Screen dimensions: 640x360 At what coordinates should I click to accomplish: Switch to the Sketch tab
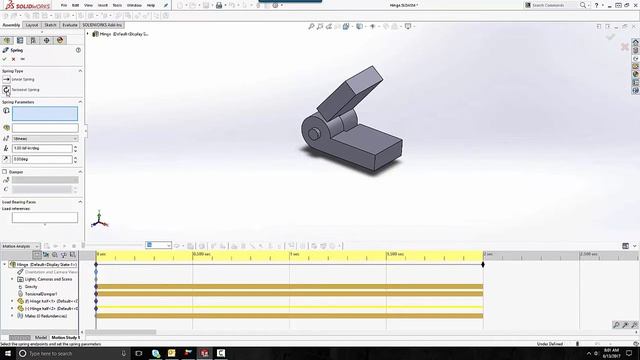[50, 25]
